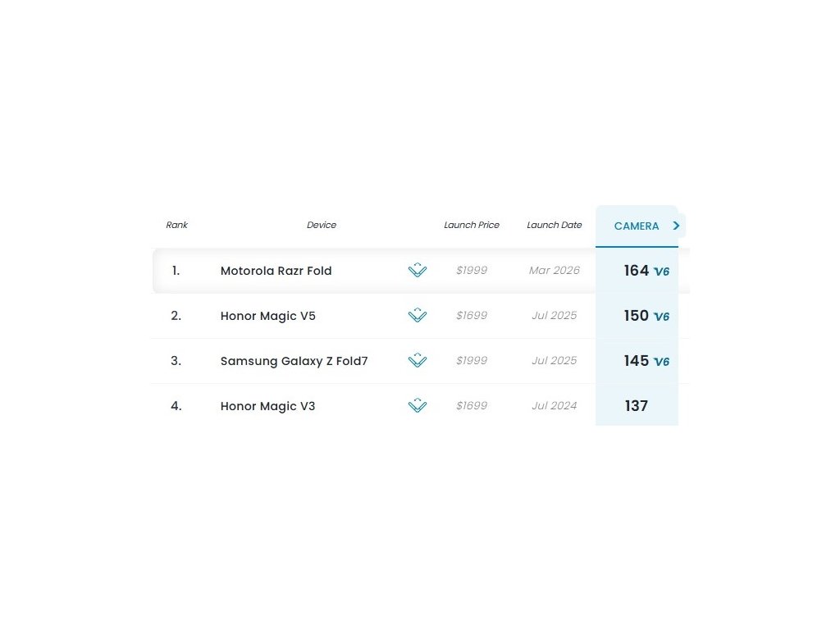Open the Honor Magic V5 device link
This screenshot has width=840, height=630.
coord(268,316)
